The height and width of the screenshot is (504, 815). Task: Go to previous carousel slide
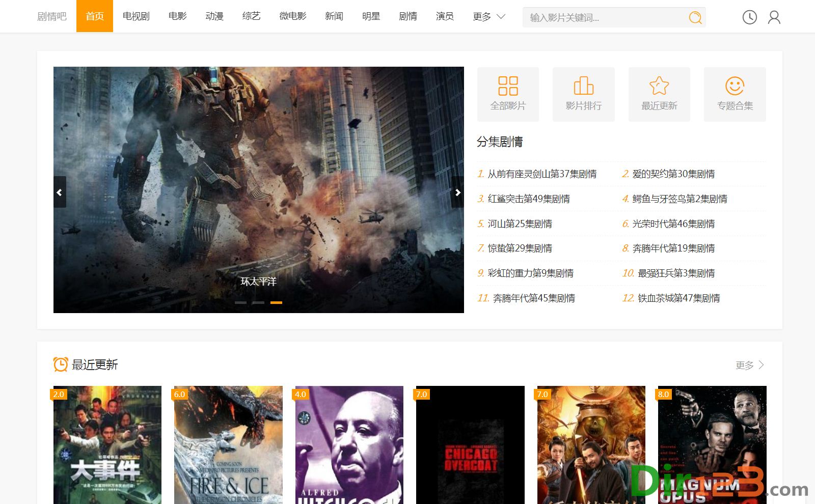tap(60, 192)
